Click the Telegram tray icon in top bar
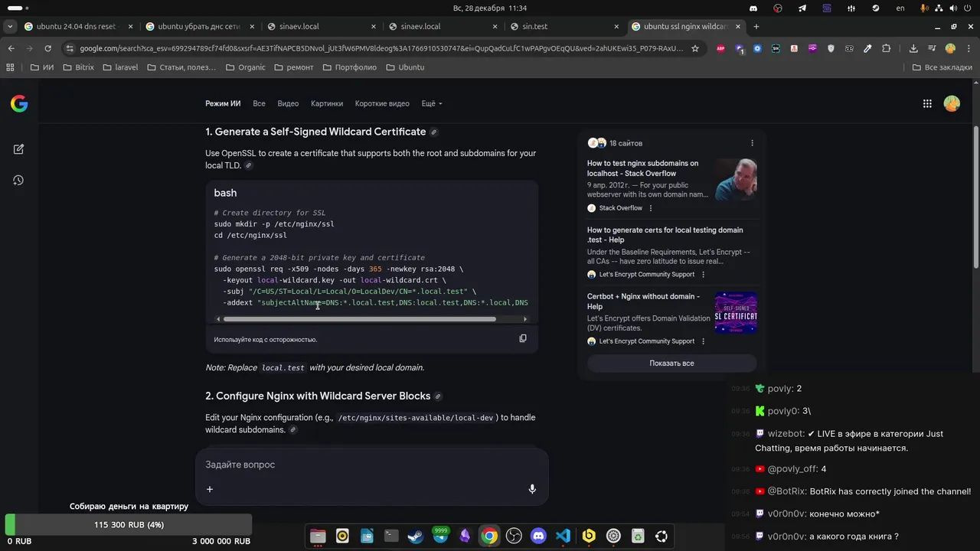 802,8
